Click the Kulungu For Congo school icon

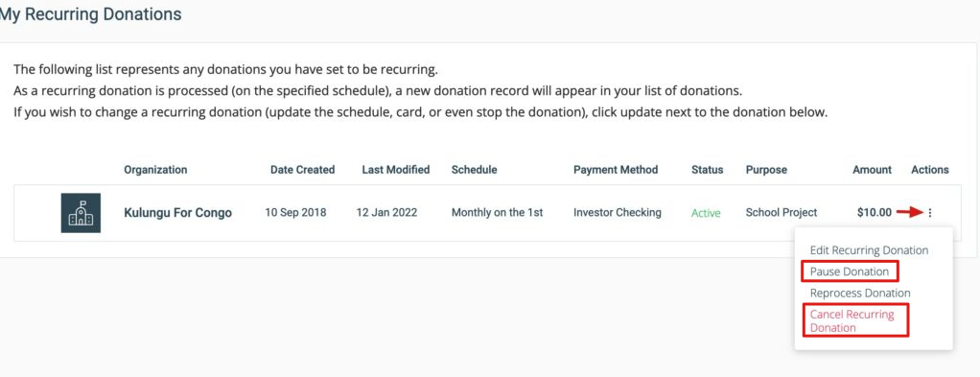coord(81,213)
